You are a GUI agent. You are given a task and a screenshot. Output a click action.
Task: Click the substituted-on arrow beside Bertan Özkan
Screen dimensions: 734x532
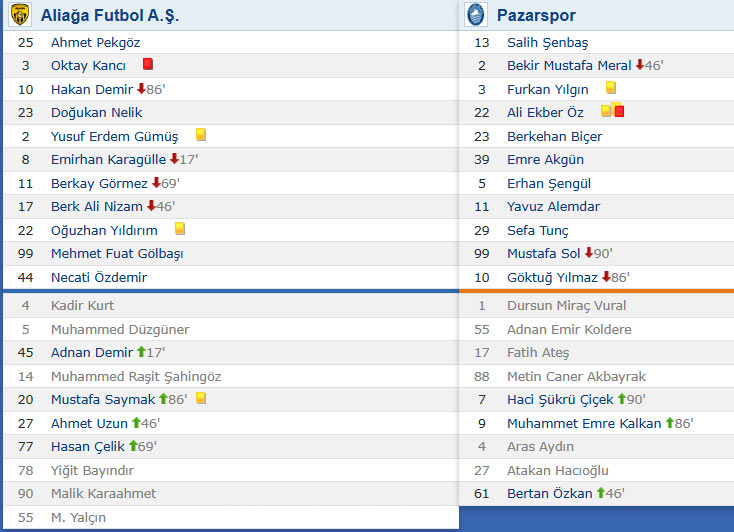(600, 493)
